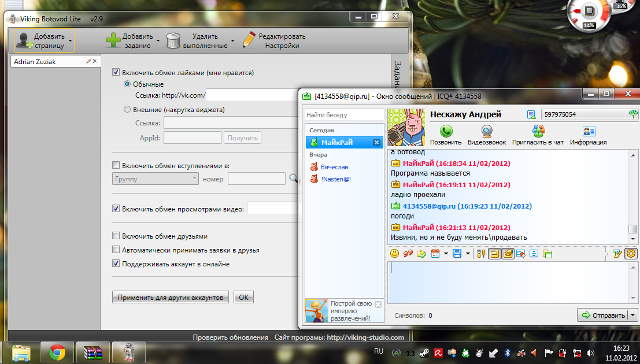Close the МайкРай conversation tab
Screen dimensions: 640x364
coord(377,142)
